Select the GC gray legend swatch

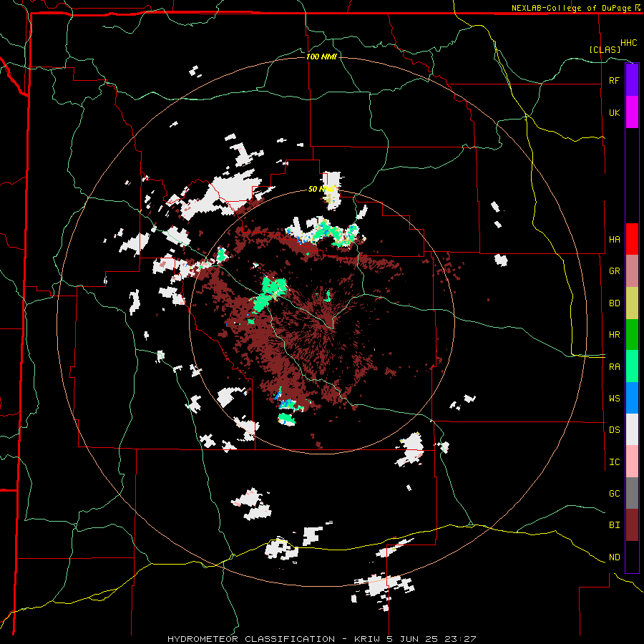[632, 493]
